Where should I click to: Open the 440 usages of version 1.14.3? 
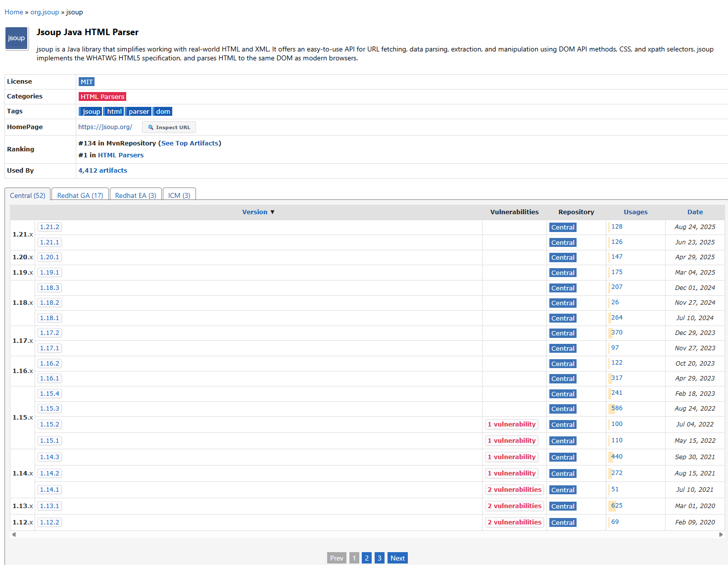(x=617, y=457)
